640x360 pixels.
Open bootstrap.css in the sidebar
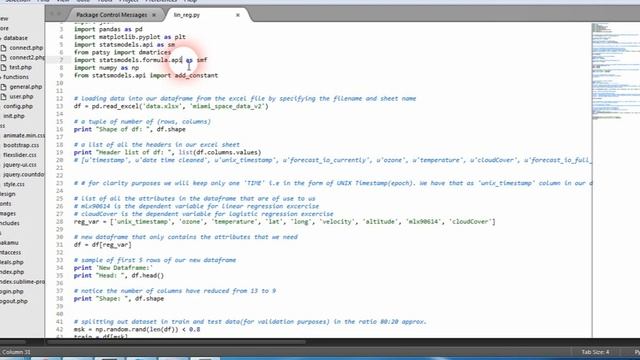click(x=21, y=145)
